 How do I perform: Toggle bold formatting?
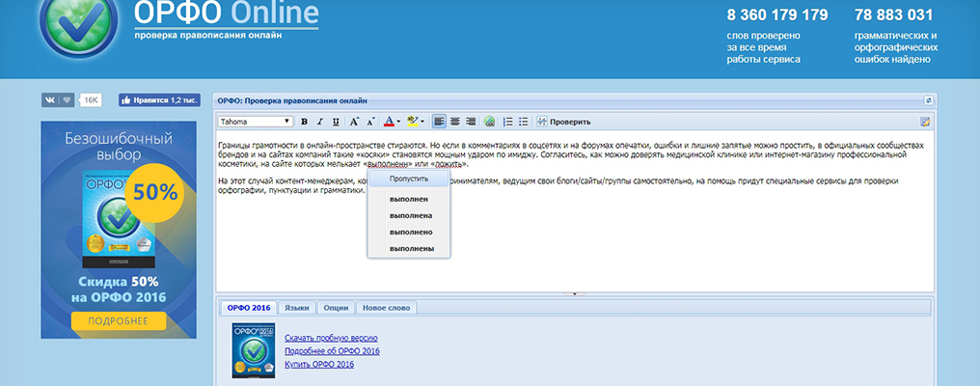(x=305, y=122)
